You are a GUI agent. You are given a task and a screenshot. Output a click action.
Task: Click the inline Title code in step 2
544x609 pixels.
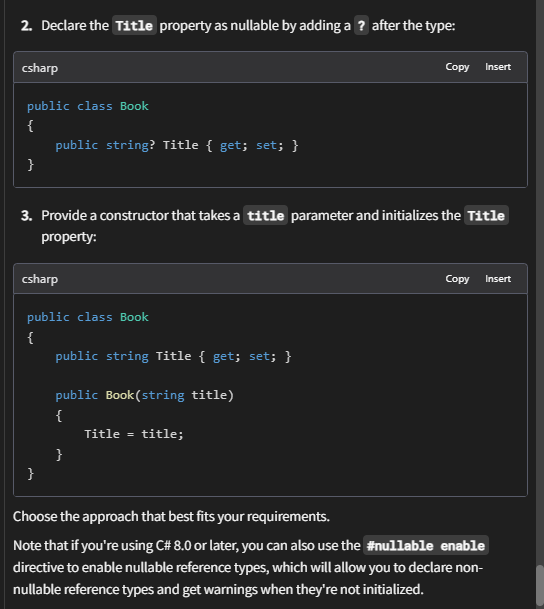[134, 26]
